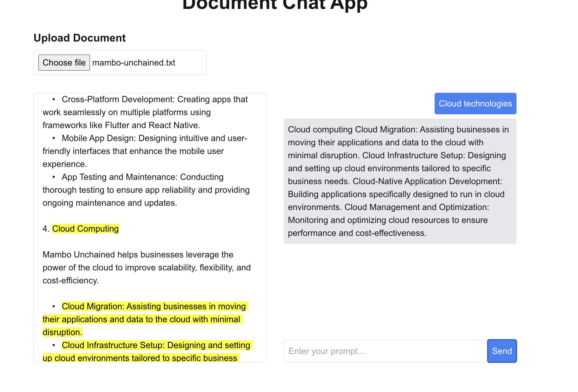Viewport: 578px width, 392px height.
Task: Click the highlighted Cloud Computing heading
Action: [x=85, y=229]
